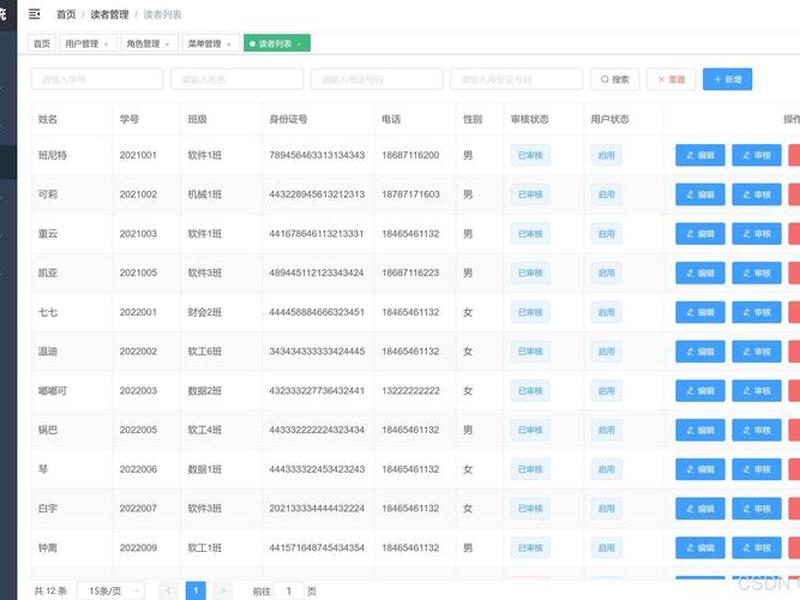The height and width of the screenshot is (600, 800).
Task: Edit the row for student 2022001
Action: click(701, 312)
